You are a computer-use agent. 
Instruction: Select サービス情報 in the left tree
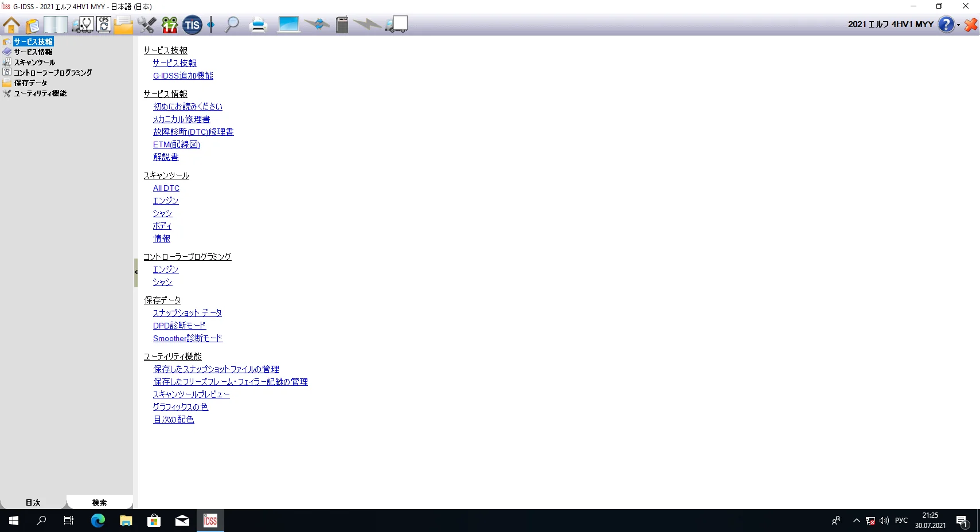point(33,52)
